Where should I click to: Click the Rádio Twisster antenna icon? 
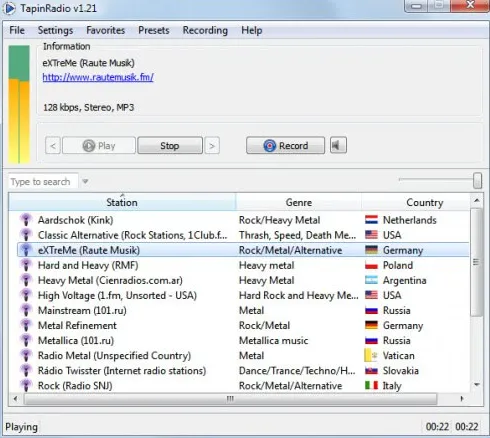(26, 371)
